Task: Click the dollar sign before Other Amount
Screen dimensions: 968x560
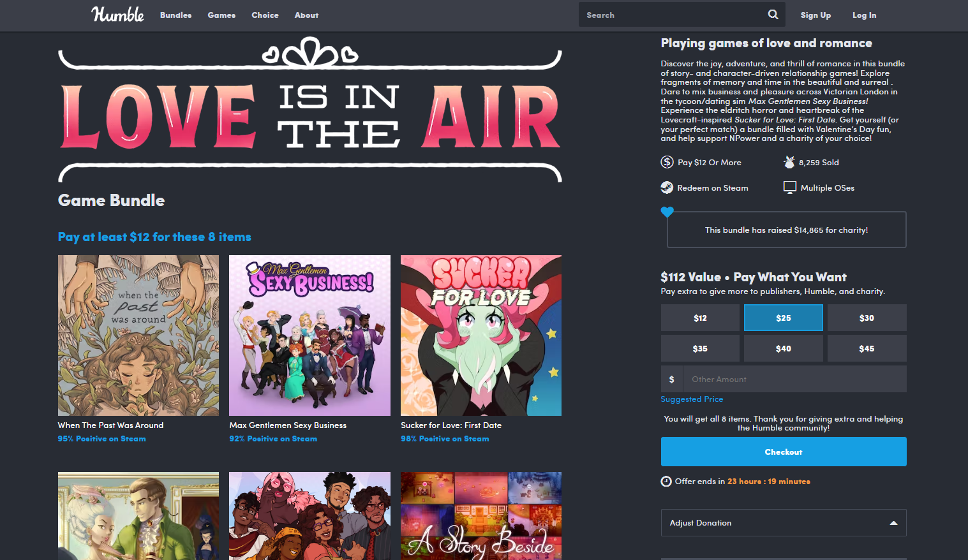Action: pyautogui.click(x=671, y=379)
